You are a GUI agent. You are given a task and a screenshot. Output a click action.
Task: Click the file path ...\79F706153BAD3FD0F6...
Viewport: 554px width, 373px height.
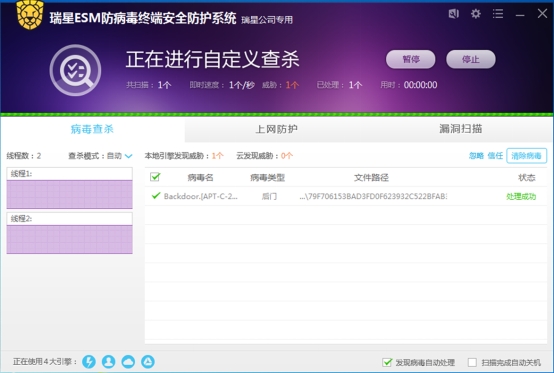click(373, 196)
